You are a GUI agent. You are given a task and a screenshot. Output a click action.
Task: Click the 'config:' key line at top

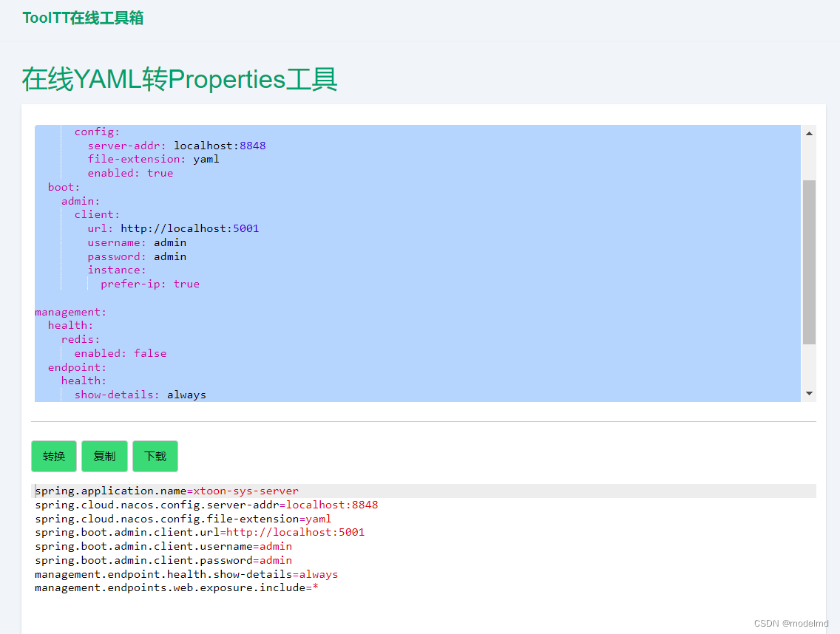click(97, 132)
